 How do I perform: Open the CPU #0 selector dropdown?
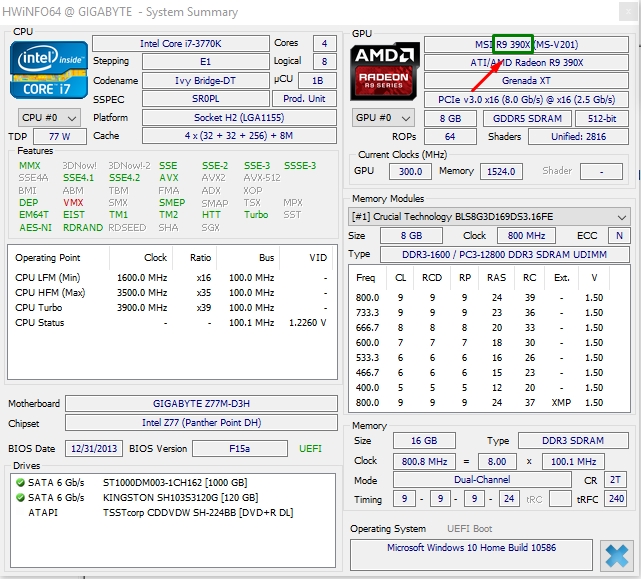(x=49, y=118)
